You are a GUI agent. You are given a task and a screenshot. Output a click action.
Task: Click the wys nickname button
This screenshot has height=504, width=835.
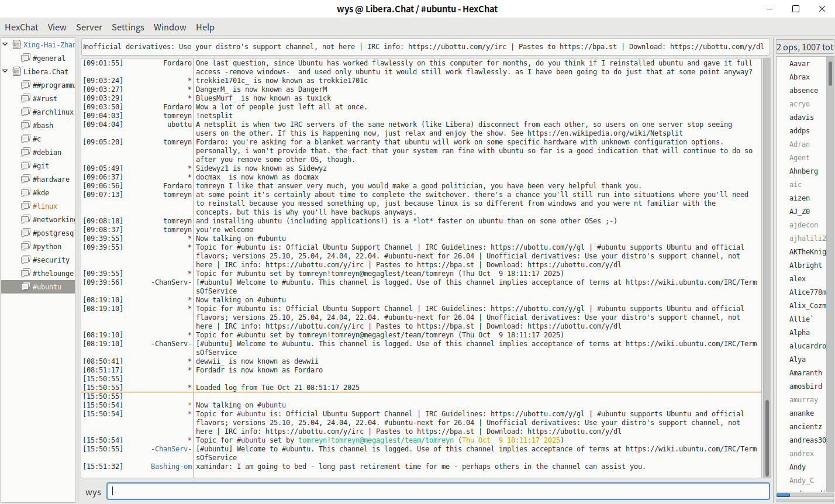point(93,492)
